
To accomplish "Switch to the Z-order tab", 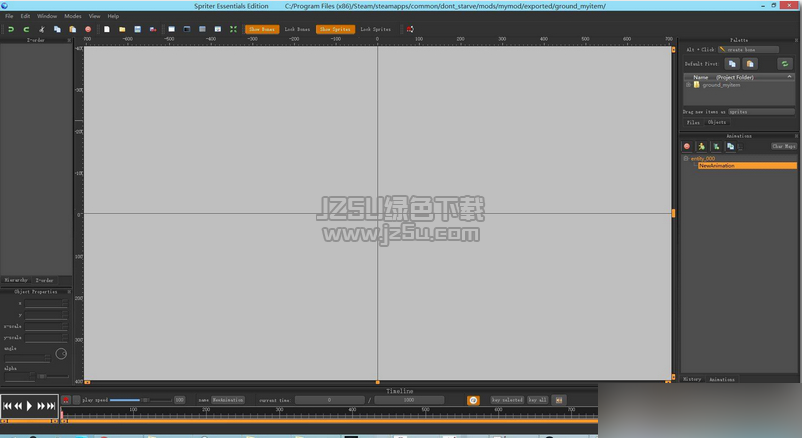I will pos(44,280).
